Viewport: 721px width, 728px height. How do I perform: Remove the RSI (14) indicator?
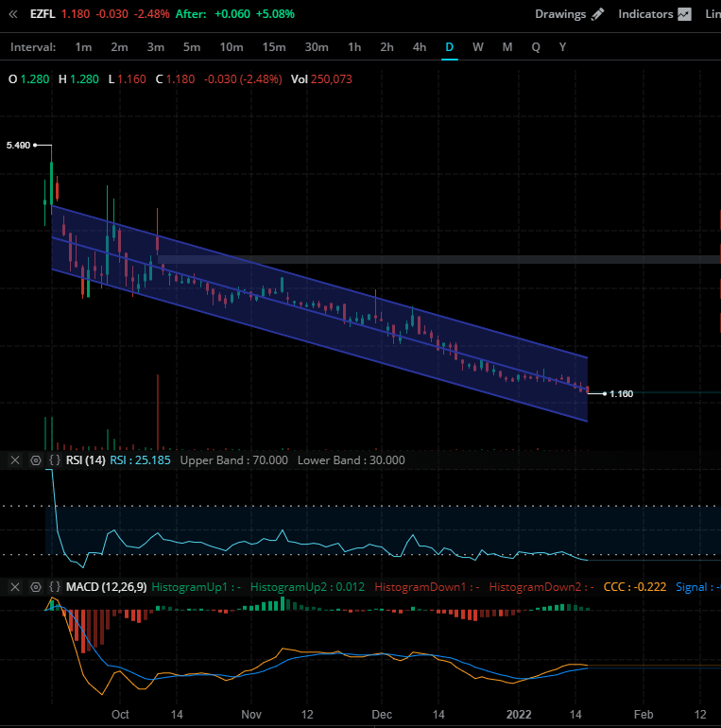point(15,460)
